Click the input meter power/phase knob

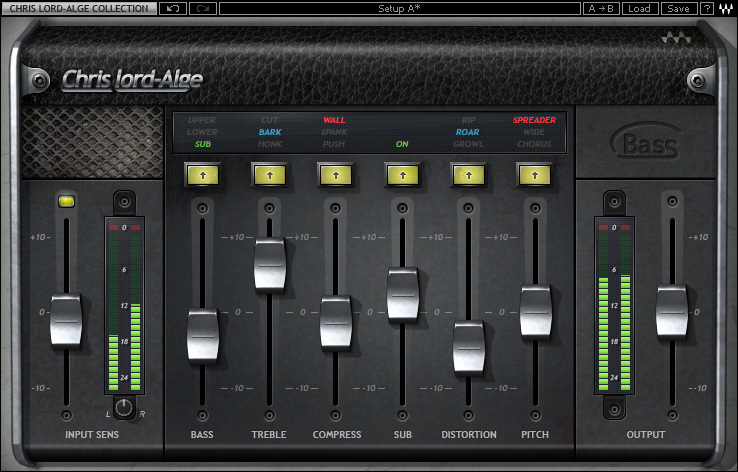coord(124,408)
